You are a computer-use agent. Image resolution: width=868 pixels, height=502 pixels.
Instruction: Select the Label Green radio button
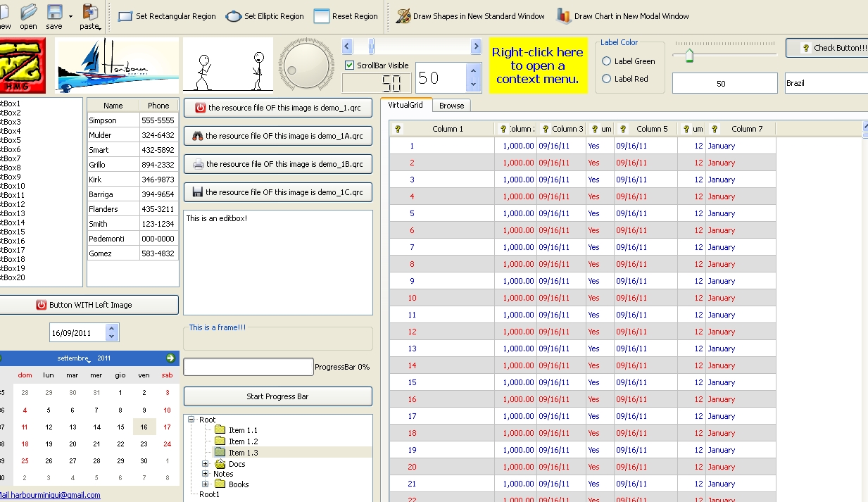[606, 61]
